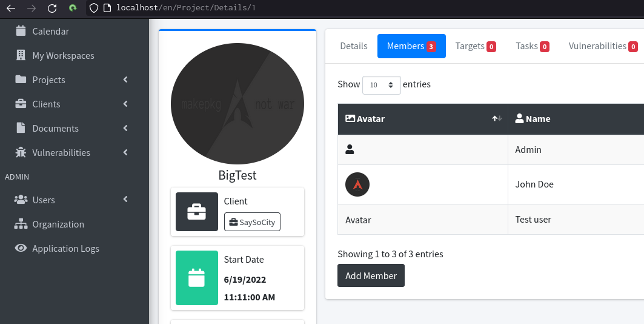644x324 pixels.
Task: Open the Show entries count dropdown
Action: click(x=381, y=85)
